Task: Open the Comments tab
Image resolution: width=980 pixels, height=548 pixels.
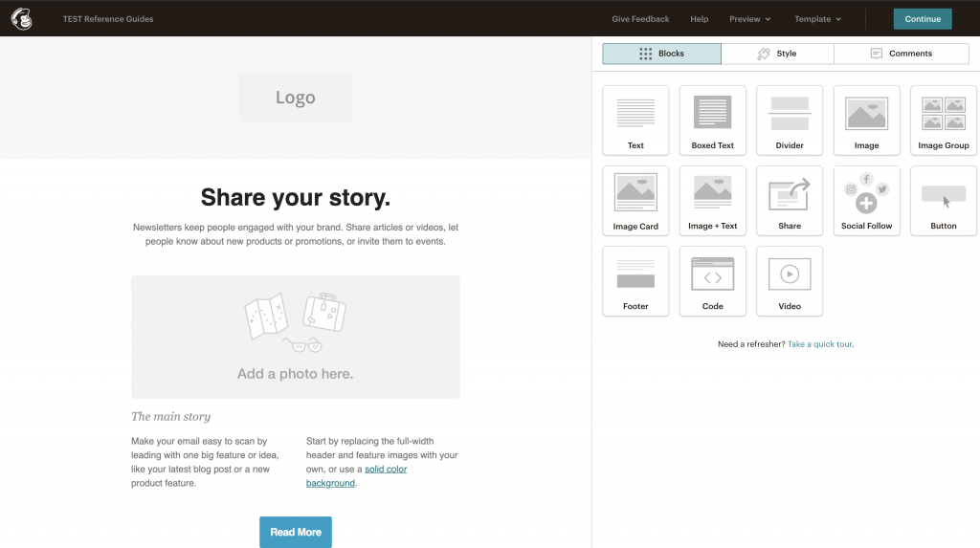Action: (x=901, y=54)
